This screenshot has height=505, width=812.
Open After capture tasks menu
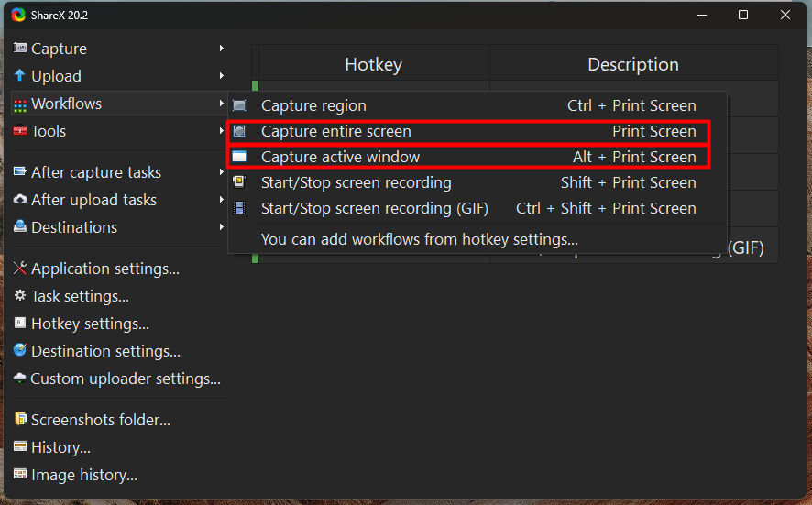[119, 172]
